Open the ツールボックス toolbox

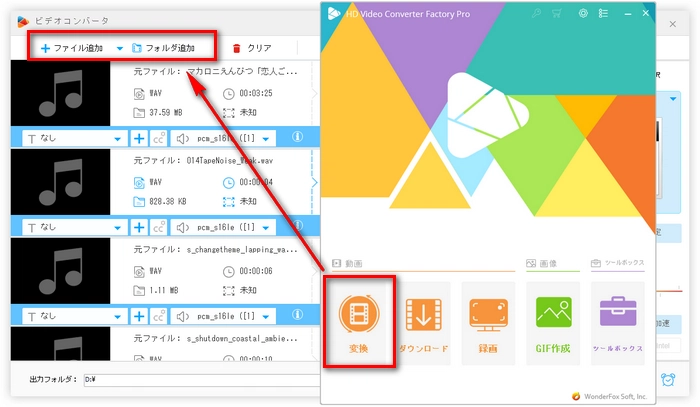pyautogui.click(x=617, y=324)
